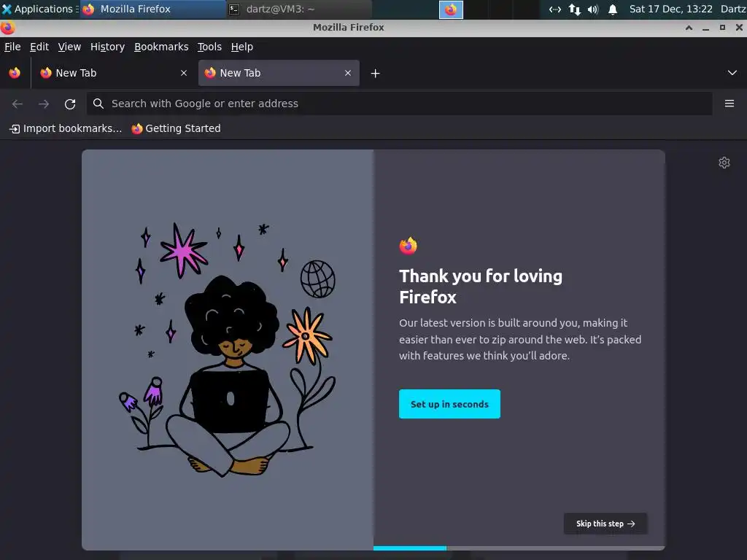The height and width of the screenshot is (560, 747).
Task: Switch to dartz@VM3 terminal taskbar button
Action: [298, 9]
